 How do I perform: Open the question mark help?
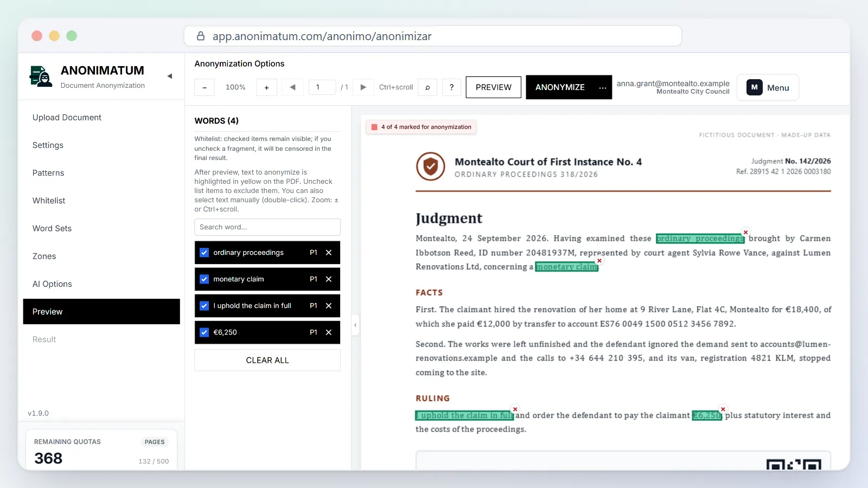[x=451, y=87]
